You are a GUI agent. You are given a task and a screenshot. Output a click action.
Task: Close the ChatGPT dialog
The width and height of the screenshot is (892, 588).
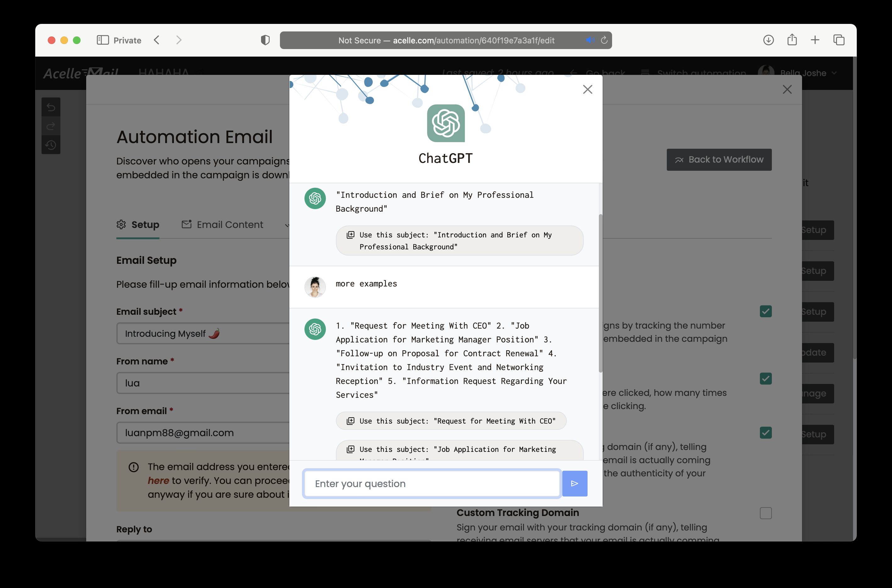[x=588, y=89]
